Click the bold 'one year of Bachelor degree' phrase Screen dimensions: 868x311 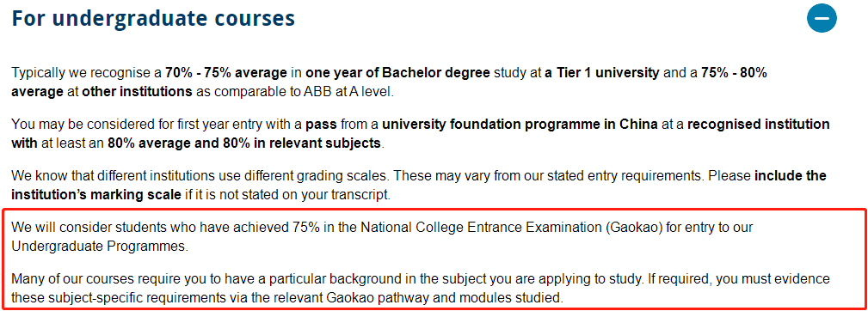coord(397,73)
